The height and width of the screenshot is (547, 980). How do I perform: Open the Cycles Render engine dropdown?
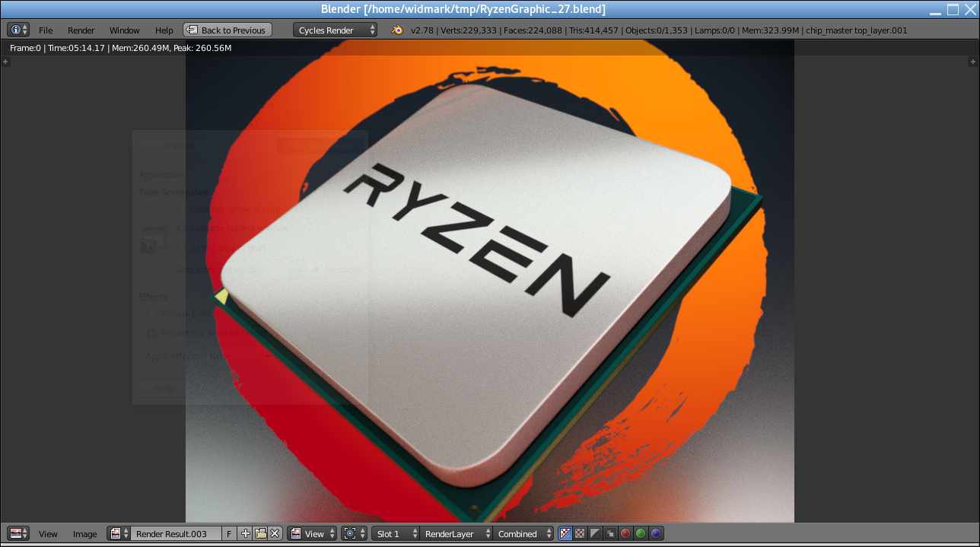point(336,30)
